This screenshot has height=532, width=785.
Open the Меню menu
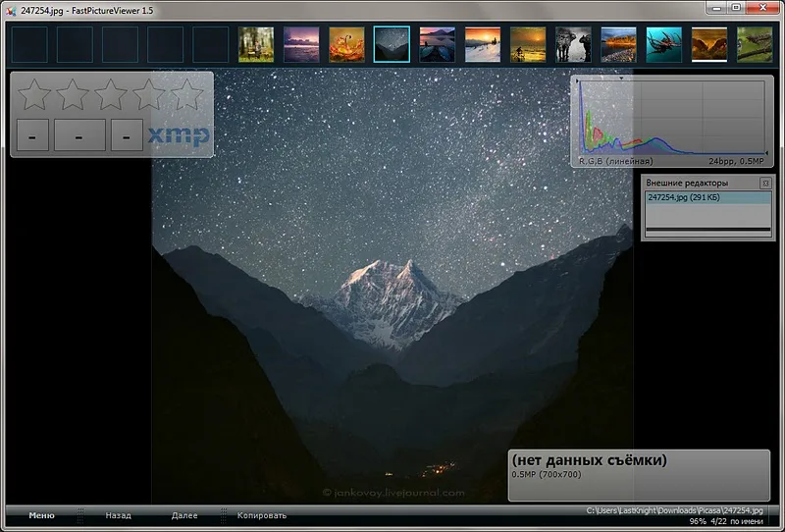coord(41,515)
